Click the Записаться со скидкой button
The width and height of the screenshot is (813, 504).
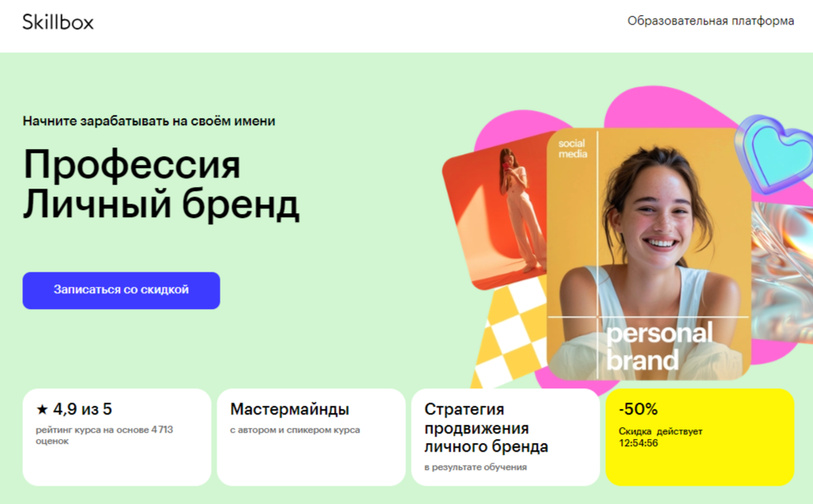[121, 291]
